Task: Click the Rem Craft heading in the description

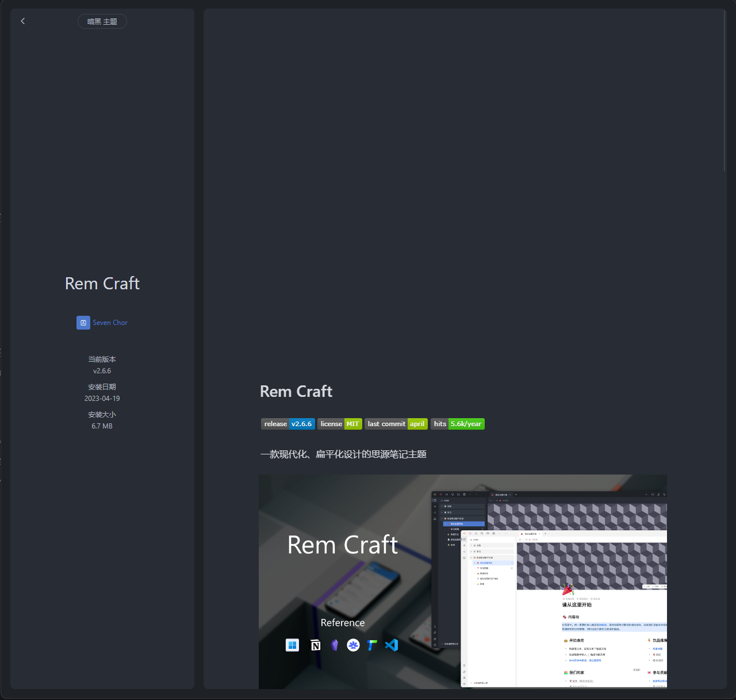Action: tap(296, 392)
